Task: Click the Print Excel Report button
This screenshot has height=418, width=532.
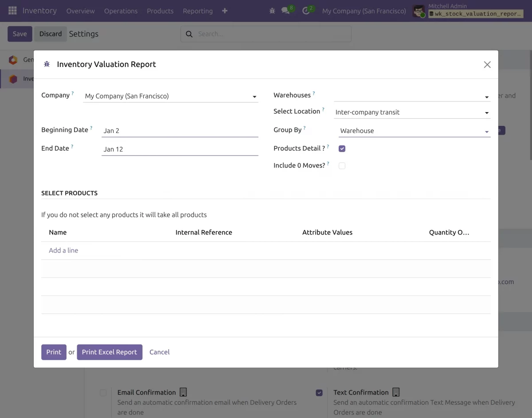Action: point(110,352)
